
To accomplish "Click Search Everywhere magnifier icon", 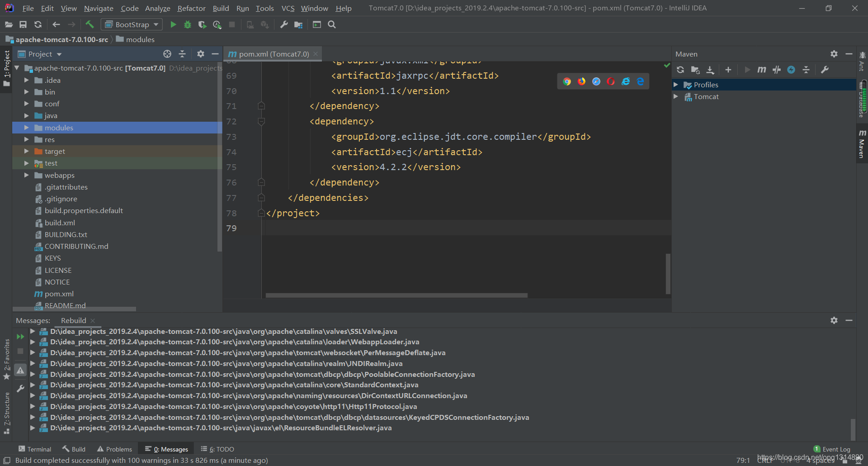I will 332,24.
